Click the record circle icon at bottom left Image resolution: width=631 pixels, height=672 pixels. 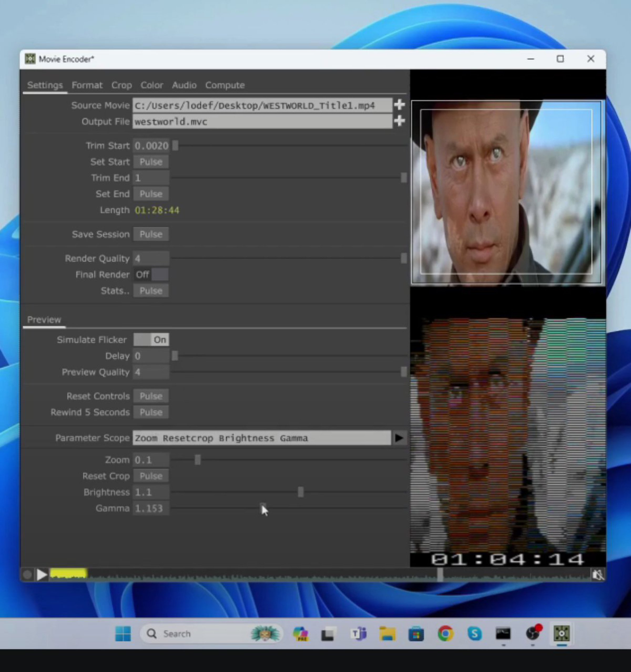click(27, 574)
